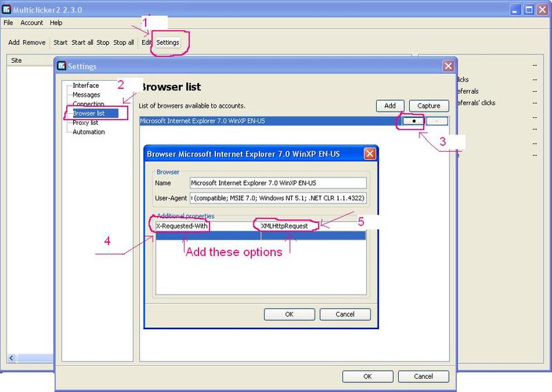Select Proxy list in the settings tree

85,123
